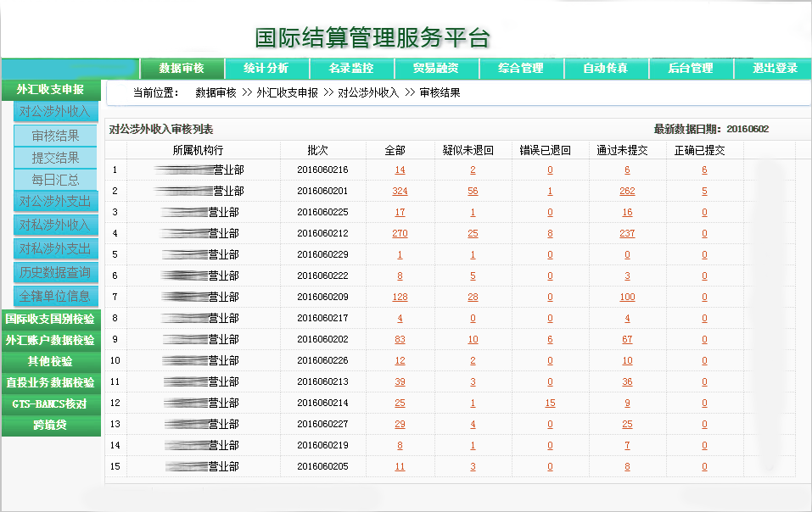Screen dimensions: 812x512
Task: Click 疑似未退回 count 28 in row 7
Action: [473, 298]
